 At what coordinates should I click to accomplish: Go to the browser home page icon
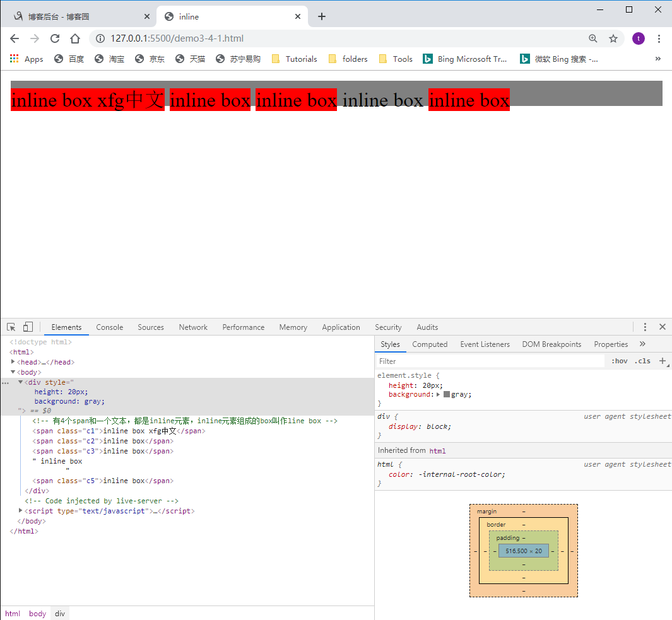tap(75, 38)
